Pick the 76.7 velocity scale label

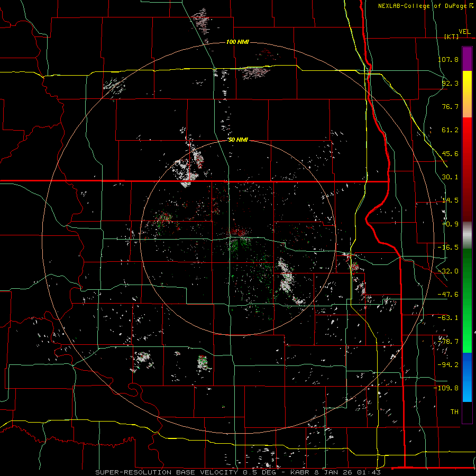click(450, 106)
